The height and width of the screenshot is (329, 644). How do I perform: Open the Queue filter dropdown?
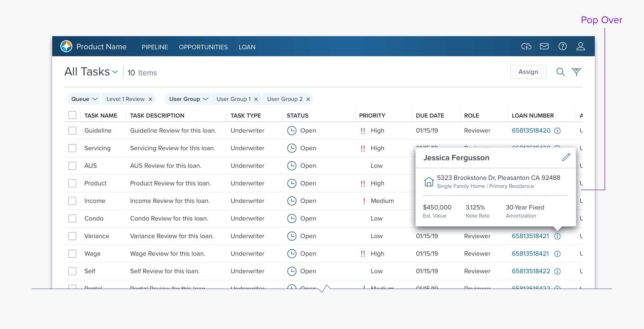83,99
